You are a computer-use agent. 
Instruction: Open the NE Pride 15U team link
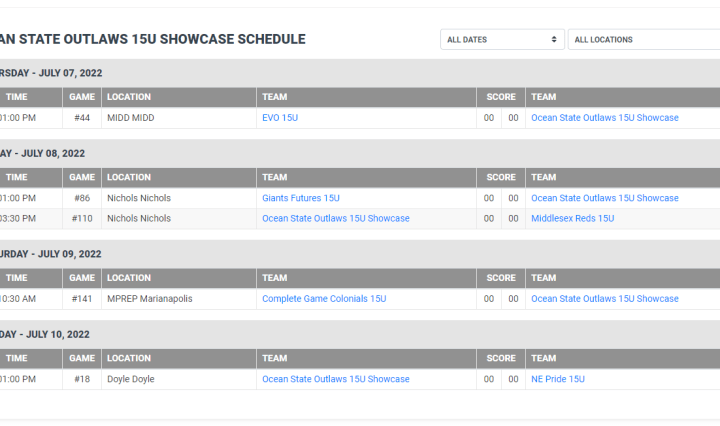557,380
